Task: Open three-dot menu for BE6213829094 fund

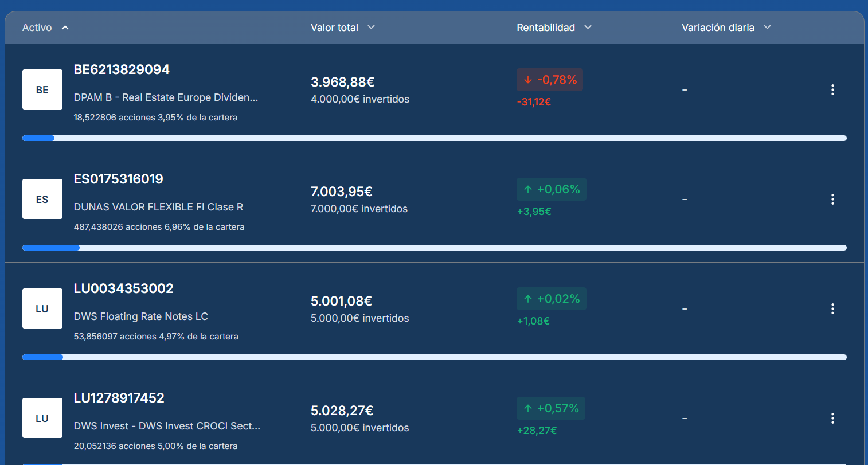Action: (x=832, y=89)
